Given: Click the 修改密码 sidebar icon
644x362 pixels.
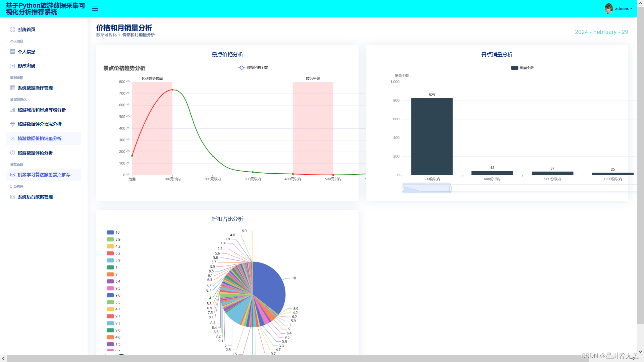Looking at the screenshot, I should pos(12,66).
